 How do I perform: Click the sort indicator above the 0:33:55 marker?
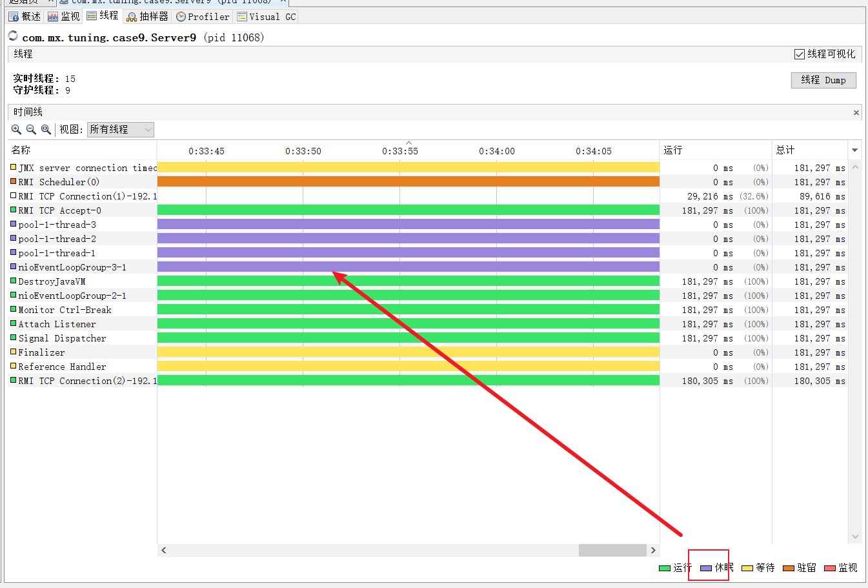coord(409,143)
